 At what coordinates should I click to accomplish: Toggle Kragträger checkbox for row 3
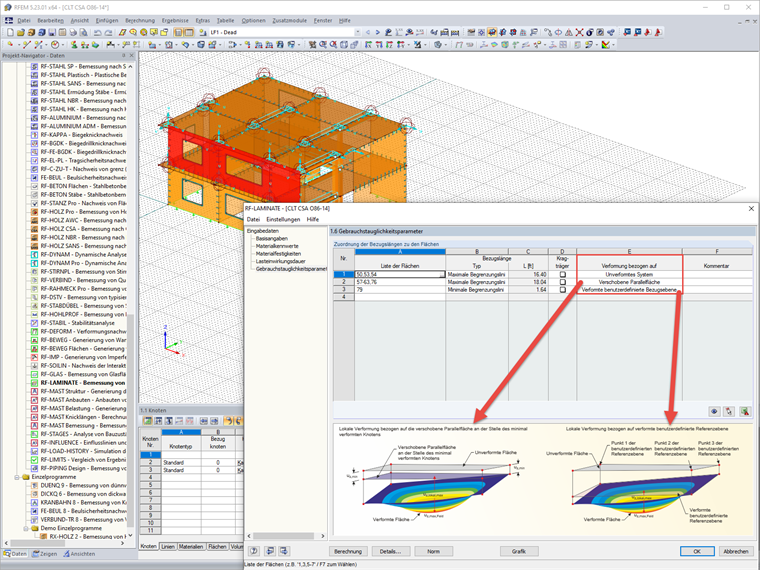point(563,290)
